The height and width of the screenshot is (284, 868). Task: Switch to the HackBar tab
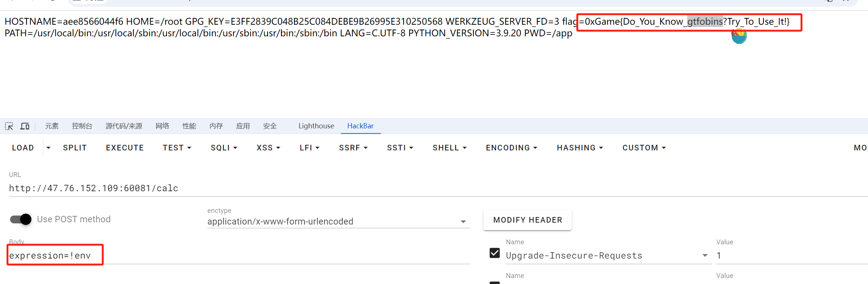tap(360, 126)
